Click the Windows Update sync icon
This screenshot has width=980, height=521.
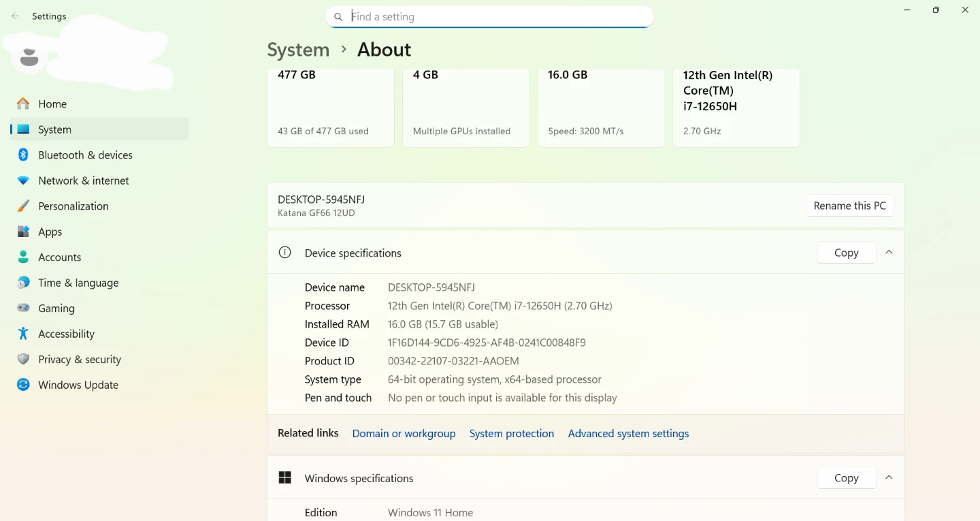[x=23, y=385]
